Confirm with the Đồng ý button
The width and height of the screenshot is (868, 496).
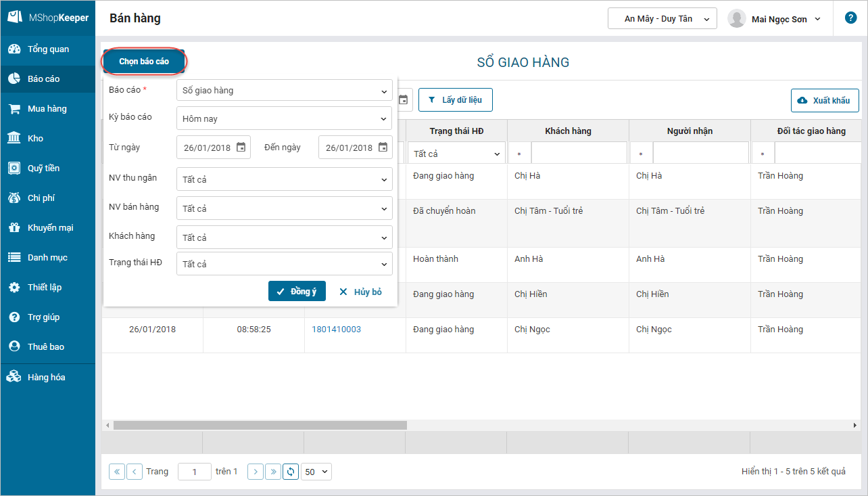click(297, 292)
